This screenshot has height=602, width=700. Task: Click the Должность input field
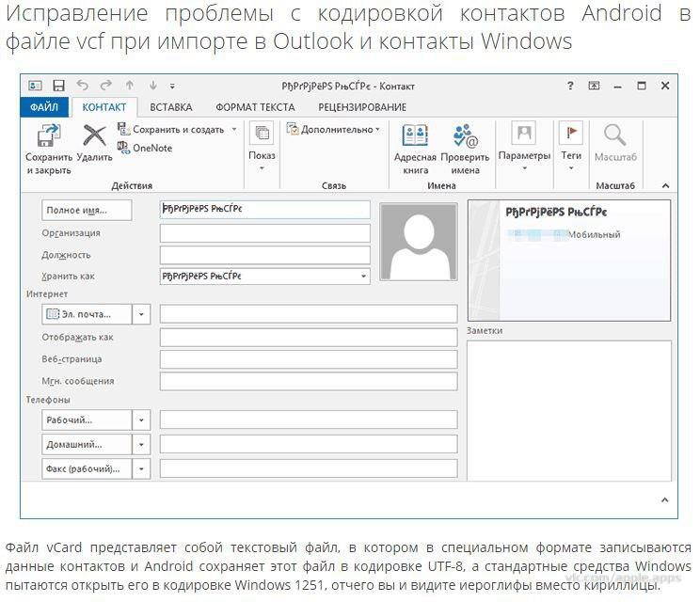pyautogui.click(x=264, y=255)
